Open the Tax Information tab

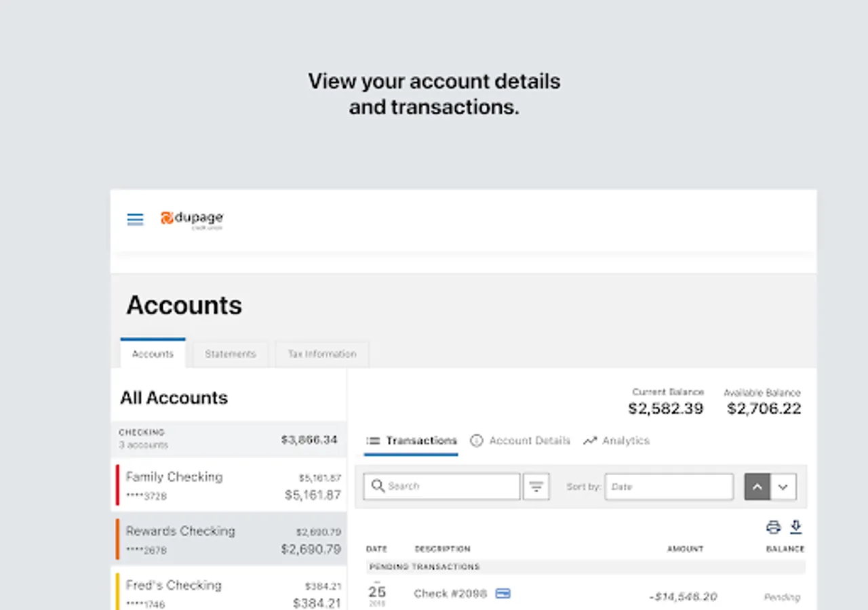tap(321, 354)
